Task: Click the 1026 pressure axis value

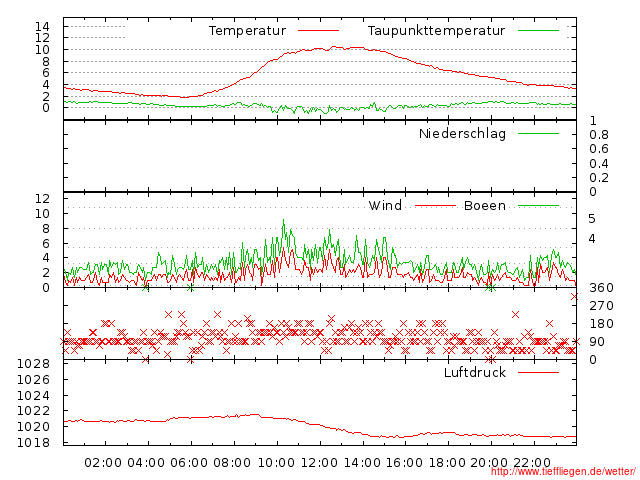Action: click(x=33, y=380)
